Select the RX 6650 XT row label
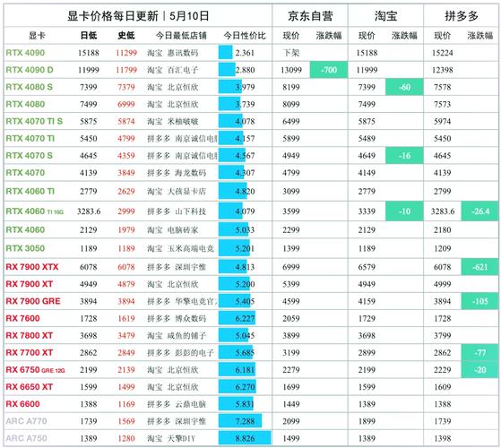The height and width of the screenshot is (448, 501). click(x=29, y=387)
